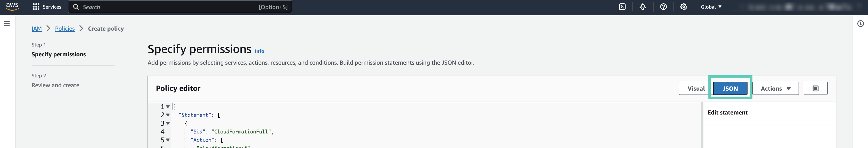Switch policy editor to Visual mode

point(696,89)
